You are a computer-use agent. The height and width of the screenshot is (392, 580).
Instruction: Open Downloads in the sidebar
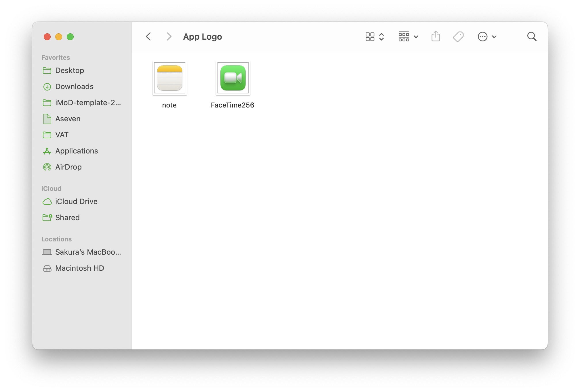(74, 87)
